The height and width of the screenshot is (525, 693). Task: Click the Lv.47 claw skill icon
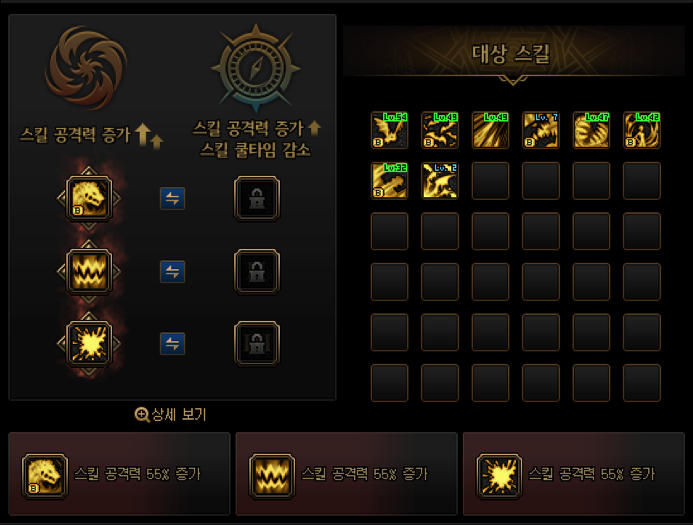591,130
